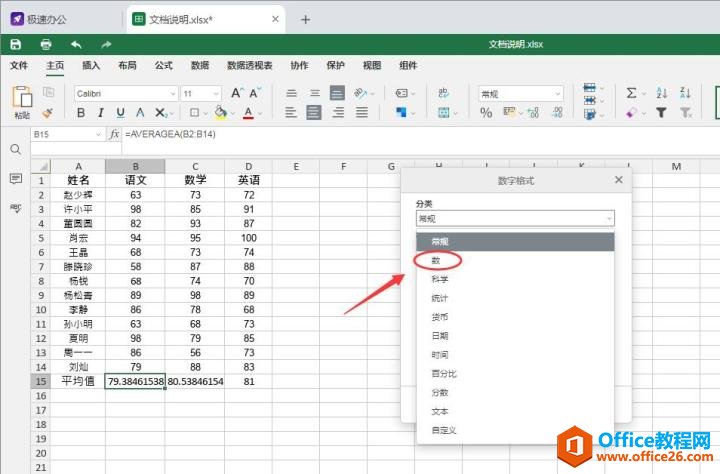720x474 pixels.
Task: Click the save icon in green toolbar
Action: [x=16, y=45]
